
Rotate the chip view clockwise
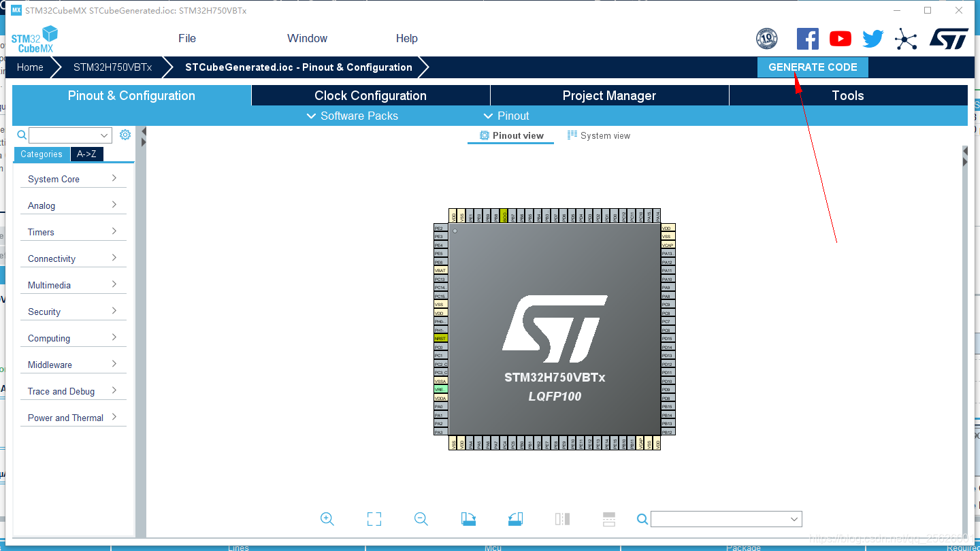click(x=468, y=519)
